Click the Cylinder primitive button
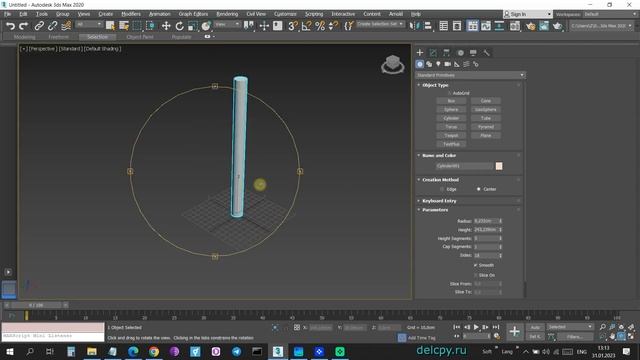The height and width of the screenshot is (360, 640). pyautogui.click(x=451, y=118)
